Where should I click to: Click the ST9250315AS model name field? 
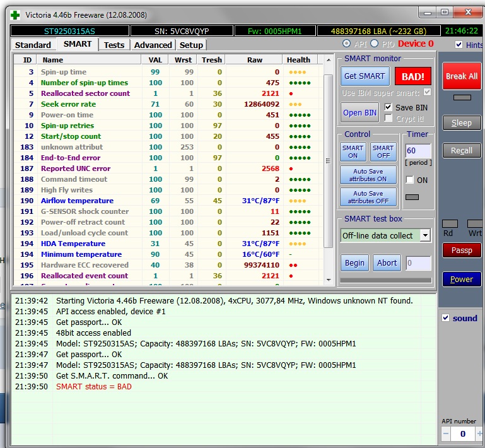[x=69, y=31]
